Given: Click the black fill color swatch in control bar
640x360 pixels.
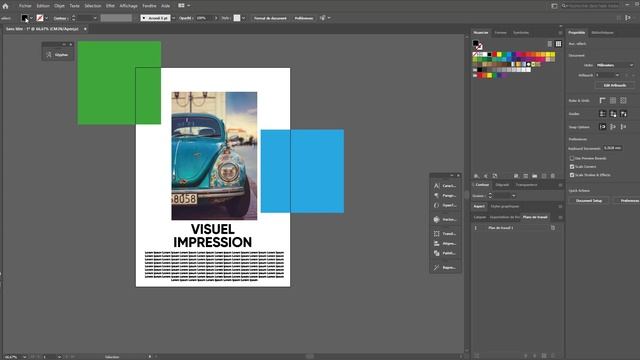Looking at the screenshot, I should click(x=25, y=18).
